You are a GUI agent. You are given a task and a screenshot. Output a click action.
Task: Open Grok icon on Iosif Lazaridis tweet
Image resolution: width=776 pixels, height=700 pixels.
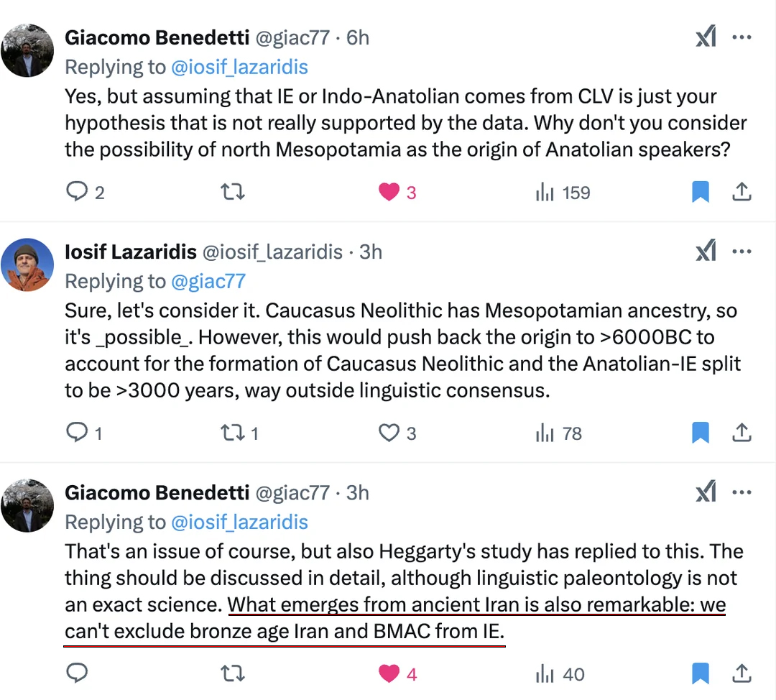tap(706, 251)
